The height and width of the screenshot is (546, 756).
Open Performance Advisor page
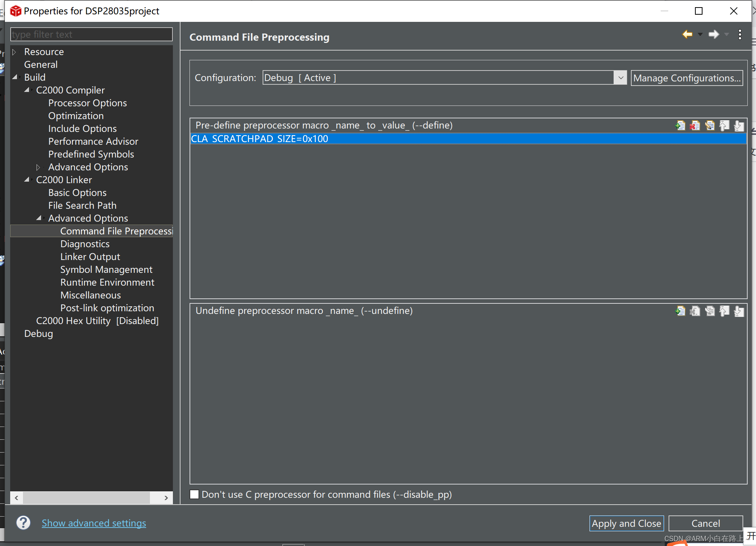click(x=93, y=141)
